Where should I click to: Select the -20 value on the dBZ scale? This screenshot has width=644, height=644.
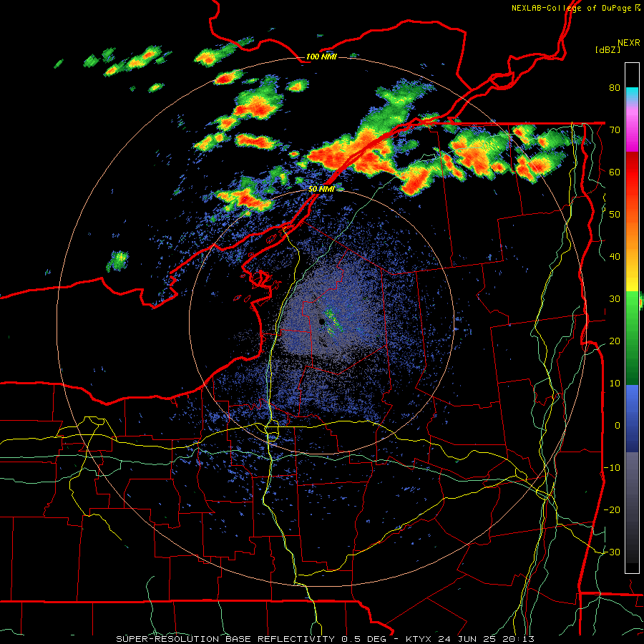[x=612, y=510]
